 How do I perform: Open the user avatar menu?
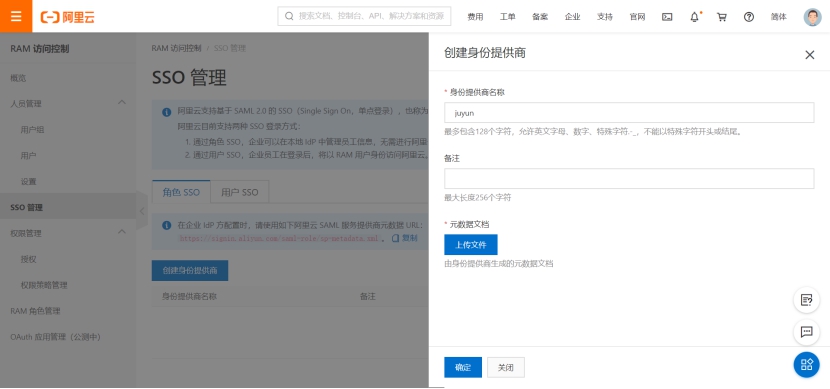pos(813,16)
